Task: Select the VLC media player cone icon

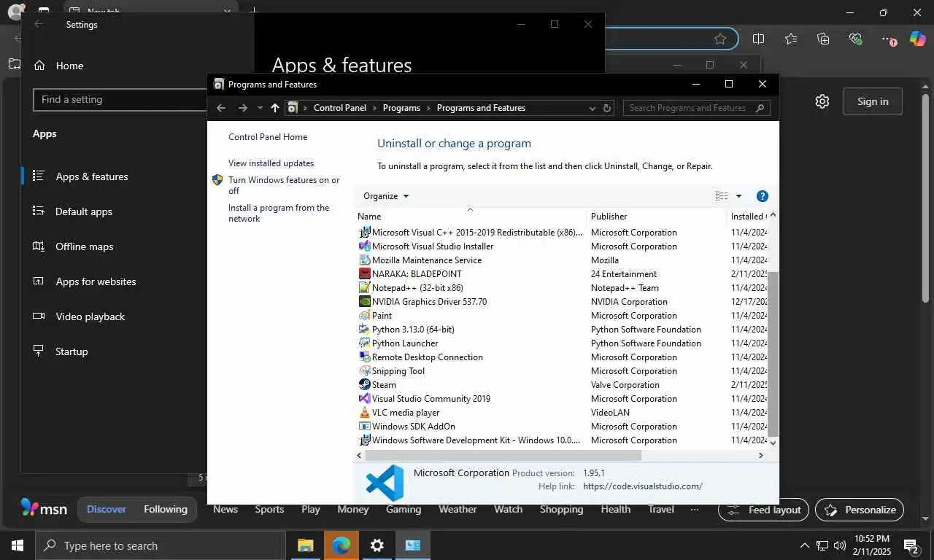Action: coord(365,413)
